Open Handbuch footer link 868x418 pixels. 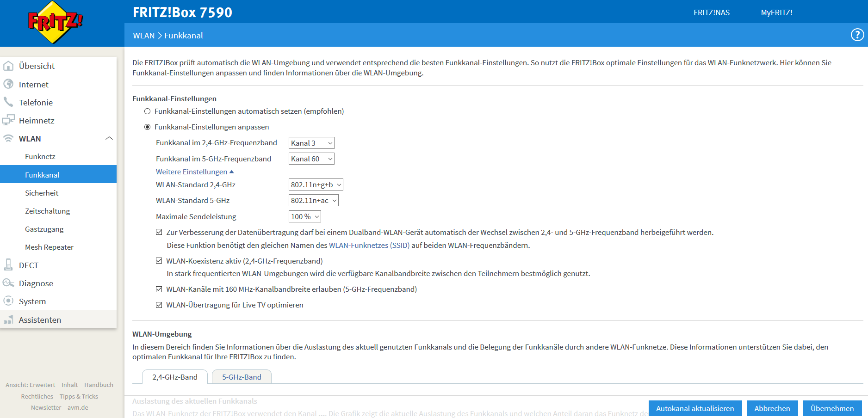coord(99,385)
